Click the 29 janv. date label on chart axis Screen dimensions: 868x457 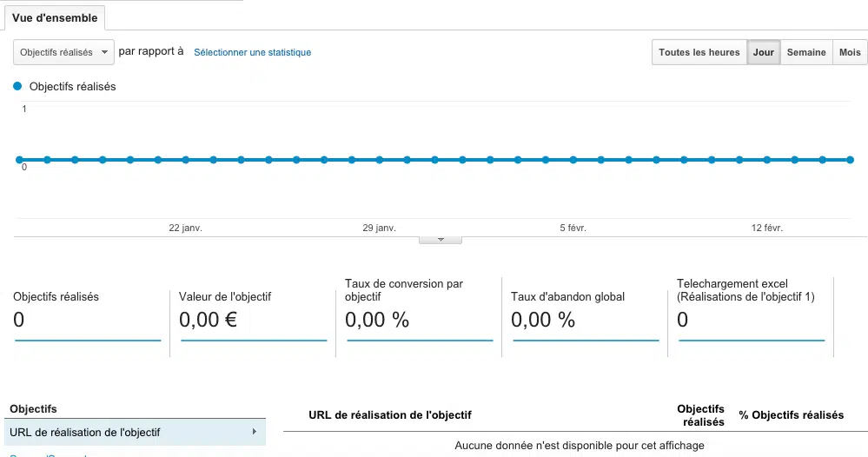379,228
